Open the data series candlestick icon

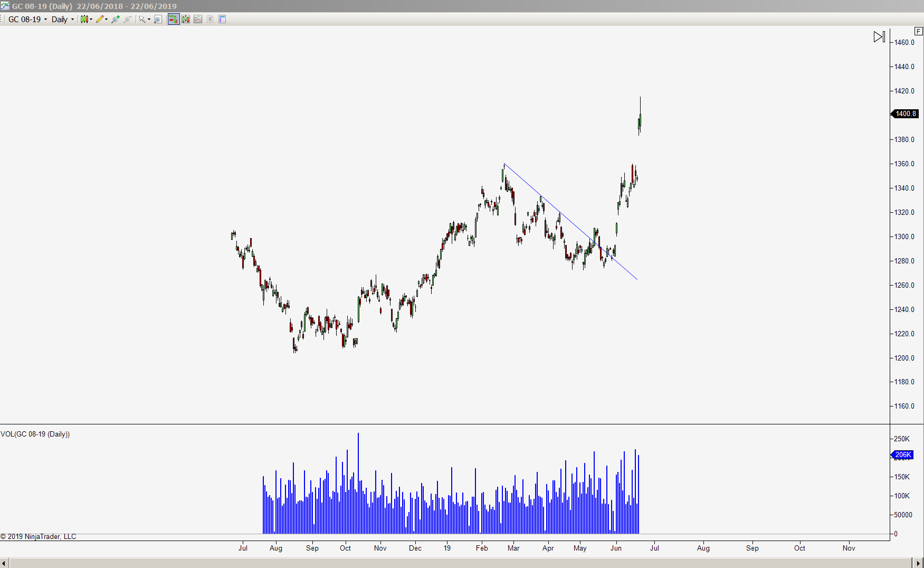[x=186, y=20]
